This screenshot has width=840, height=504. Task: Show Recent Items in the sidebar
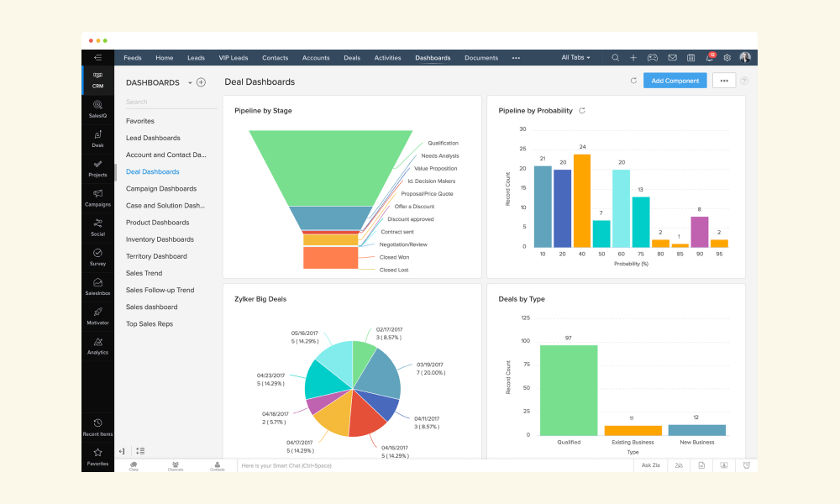97,428
